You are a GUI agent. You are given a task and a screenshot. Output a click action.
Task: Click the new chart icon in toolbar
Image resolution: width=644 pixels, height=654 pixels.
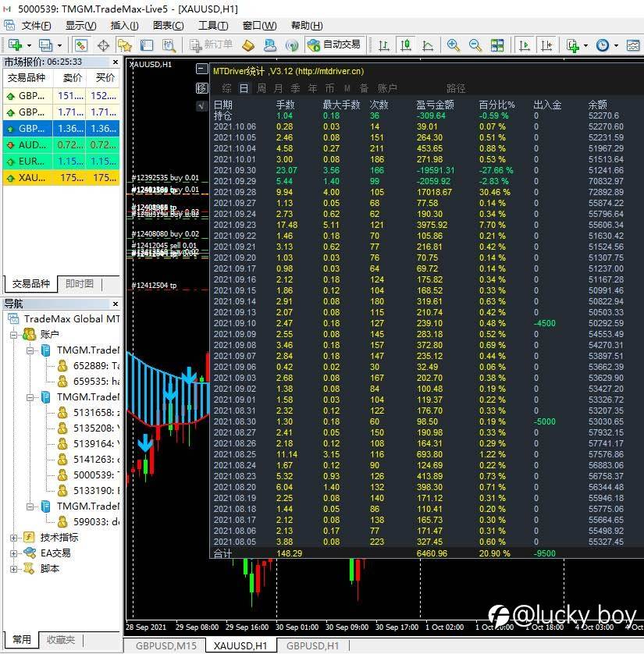point(16,45)
